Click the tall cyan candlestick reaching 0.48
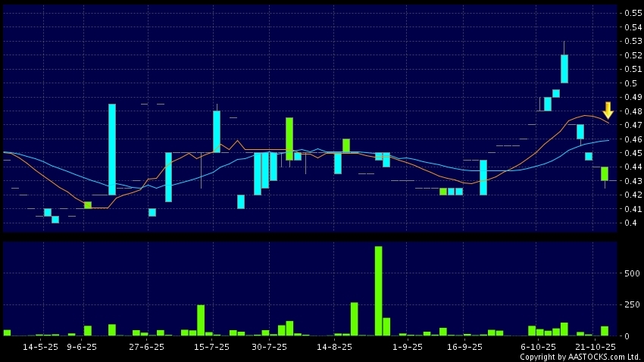Image resolution: width=644 pixels, height=362 pixels. [x=112, y=149]
